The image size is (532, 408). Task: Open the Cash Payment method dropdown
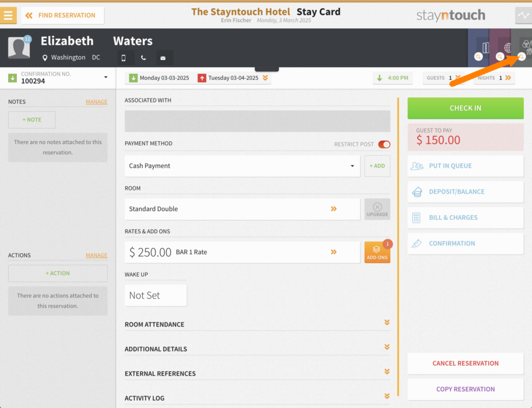(242, 166)
